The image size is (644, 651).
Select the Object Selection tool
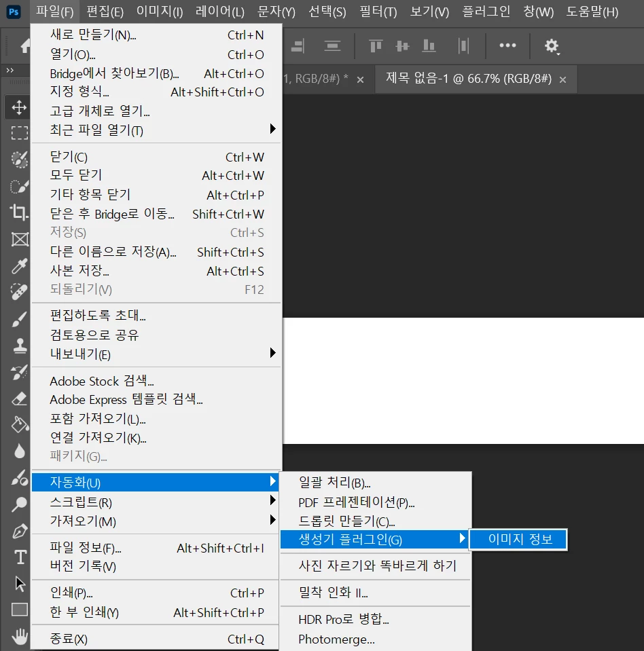coord(19,159)
